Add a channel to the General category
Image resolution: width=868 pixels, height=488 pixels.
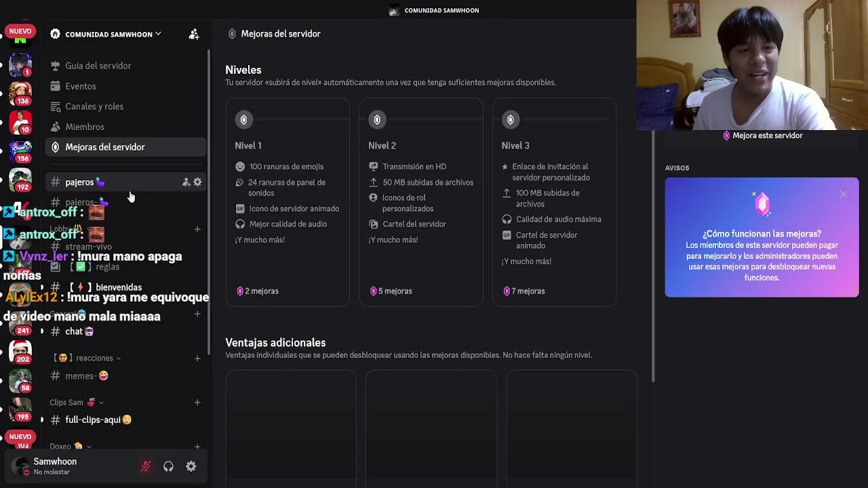coord(197,314)
